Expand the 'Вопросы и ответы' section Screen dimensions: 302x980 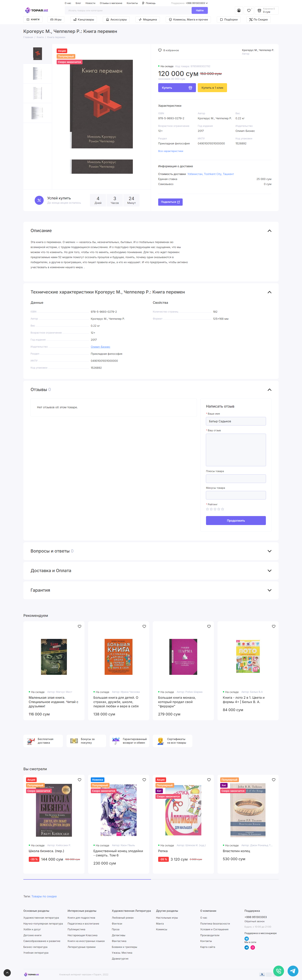[269, 551]
